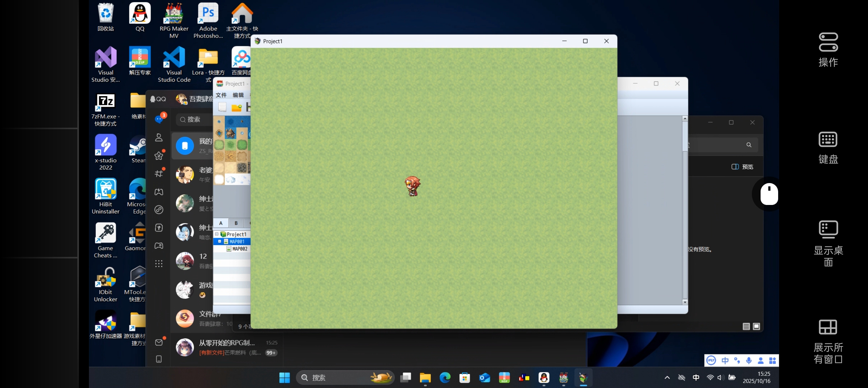Click the 键盘 keyboard button on right panel

[828, 147]
